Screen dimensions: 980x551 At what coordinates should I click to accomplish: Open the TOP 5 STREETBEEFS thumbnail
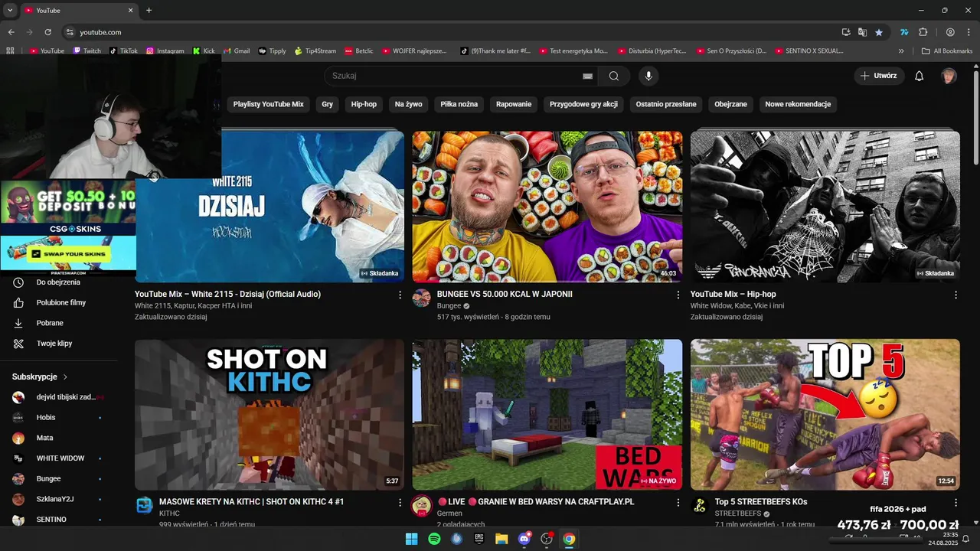[x=825, y=415]
